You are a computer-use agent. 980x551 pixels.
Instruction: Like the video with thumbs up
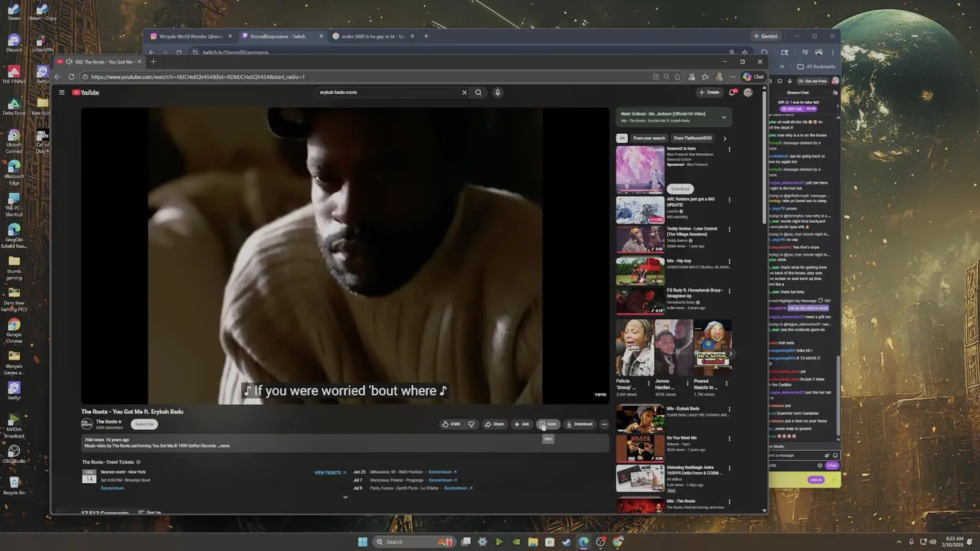(x=451, y=424)
